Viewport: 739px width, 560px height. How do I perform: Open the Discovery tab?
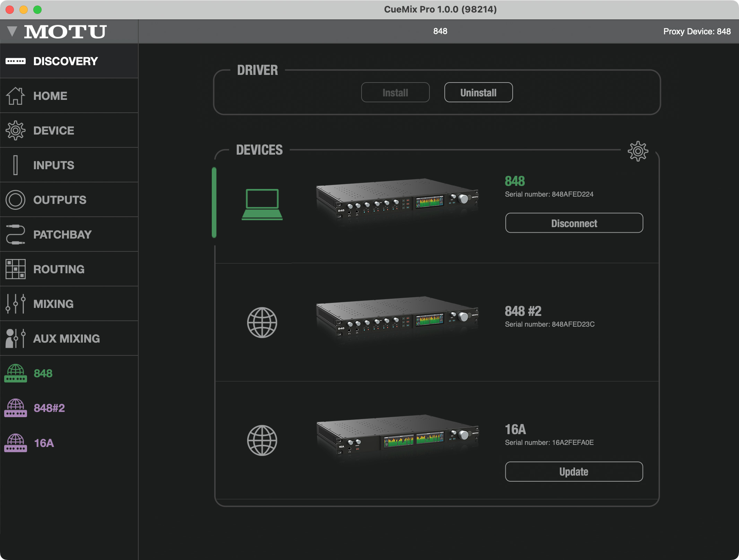click(x=65, y=61)
